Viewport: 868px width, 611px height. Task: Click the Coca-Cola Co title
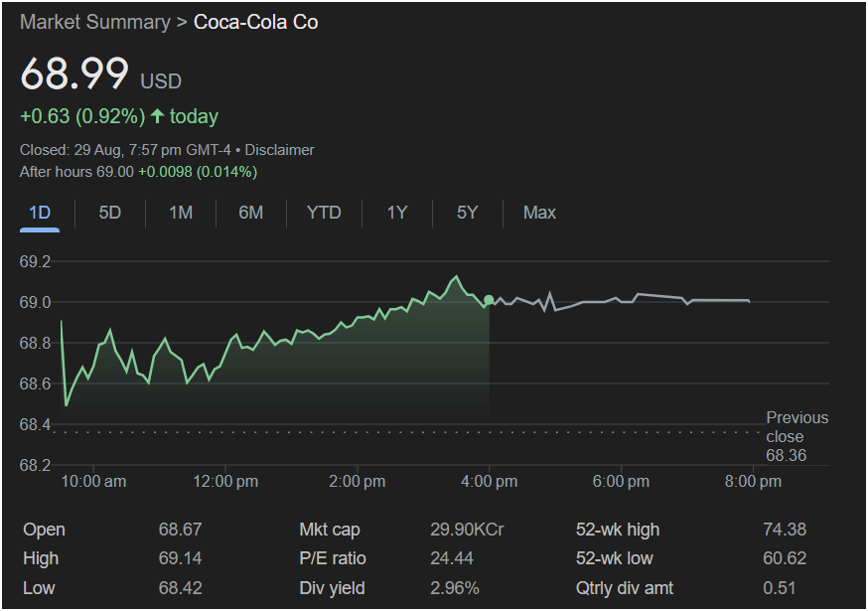coord(256,22)
